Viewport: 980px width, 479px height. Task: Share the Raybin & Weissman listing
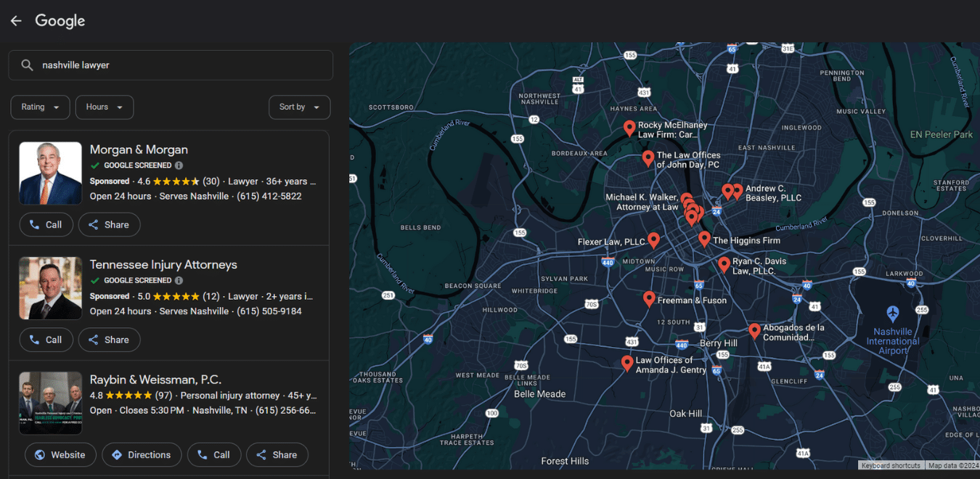pos(277,455)
